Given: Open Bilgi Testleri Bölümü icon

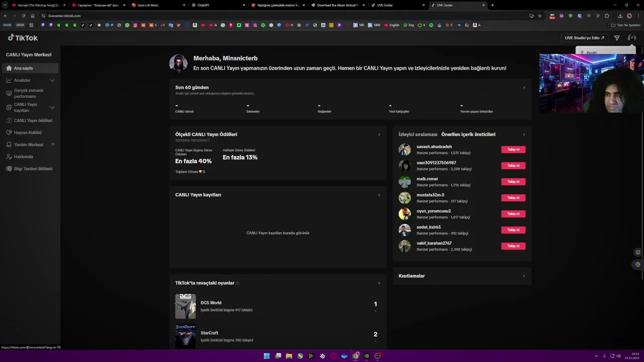Looking at the screenshot, I should click(x=9, y=168).
